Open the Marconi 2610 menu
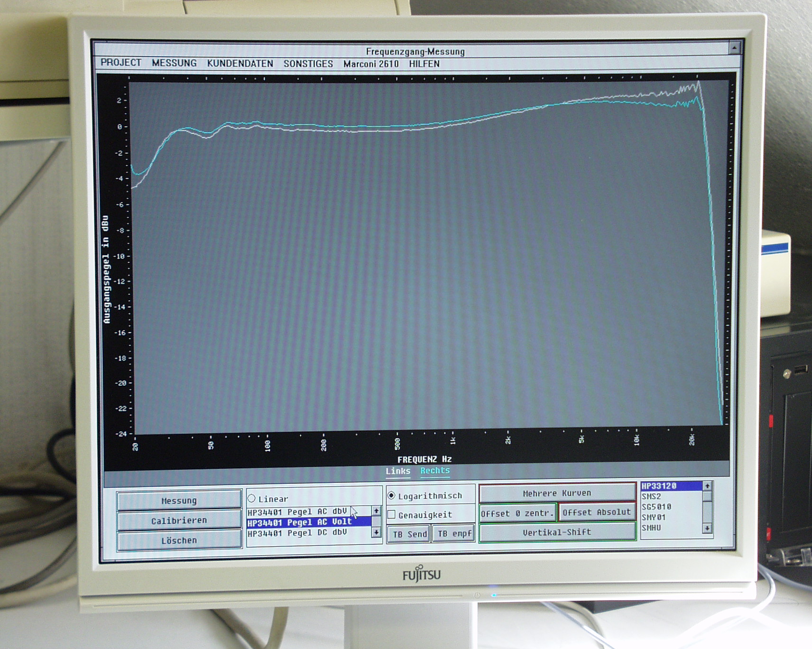The height and width of the screenshot is (649, 812). [x=371, y=64]
